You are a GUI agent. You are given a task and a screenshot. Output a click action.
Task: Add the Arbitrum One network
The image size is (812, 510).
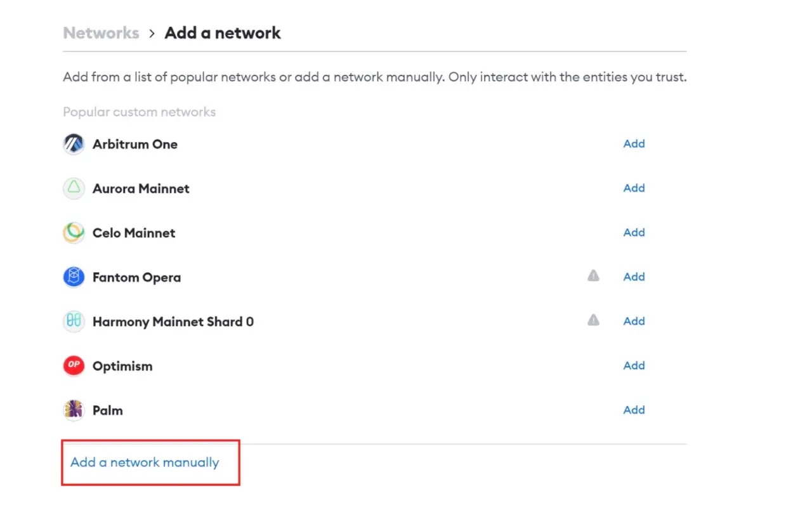pyautogui.click(x=634, y=144)
